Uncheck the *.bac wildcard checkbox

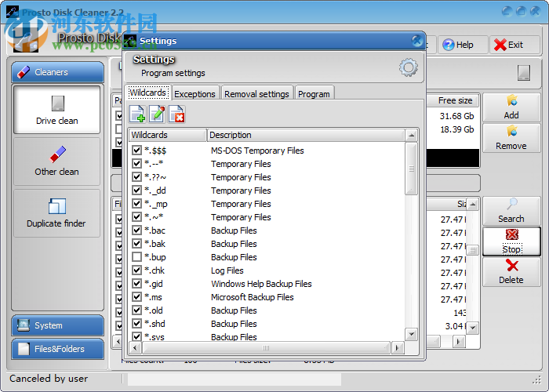click(x=136, y=230)
